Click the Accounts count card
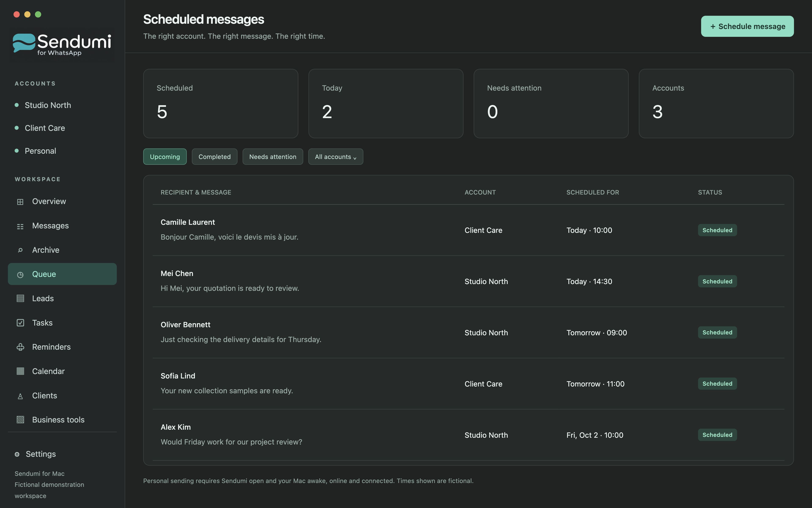Viewport: 812px width, 508px height. click(716, 104)
